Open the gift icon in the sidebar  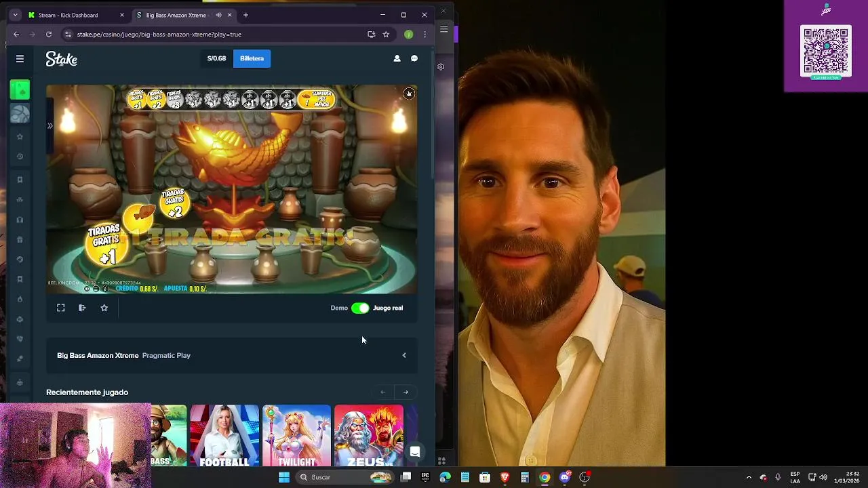point(20,239)
